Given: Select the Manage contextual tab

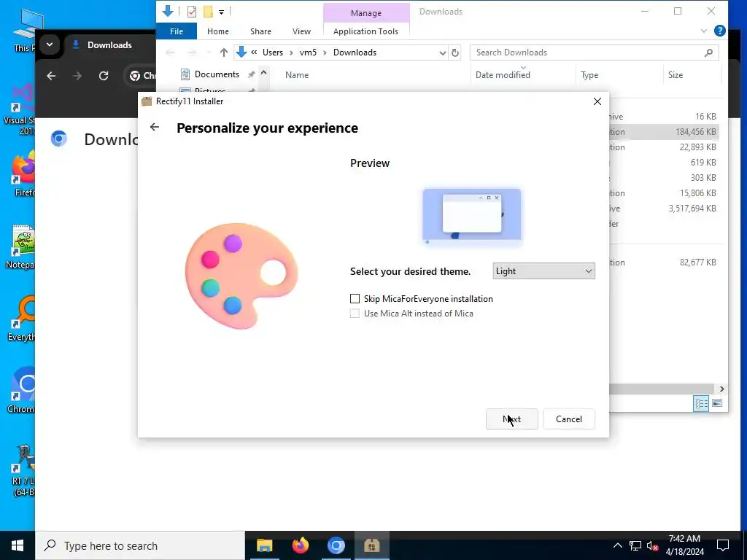Looking at the screenshot, I should click(366, 13).
